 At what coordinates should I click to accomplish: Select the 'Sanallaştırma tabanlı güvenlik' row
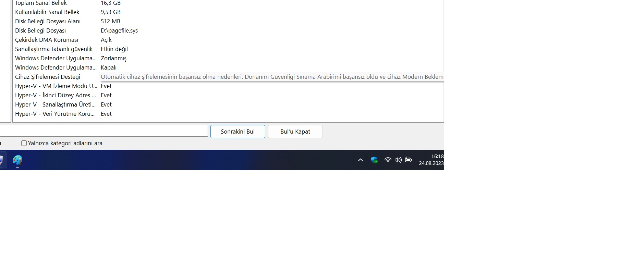click(x=228, y=49)
